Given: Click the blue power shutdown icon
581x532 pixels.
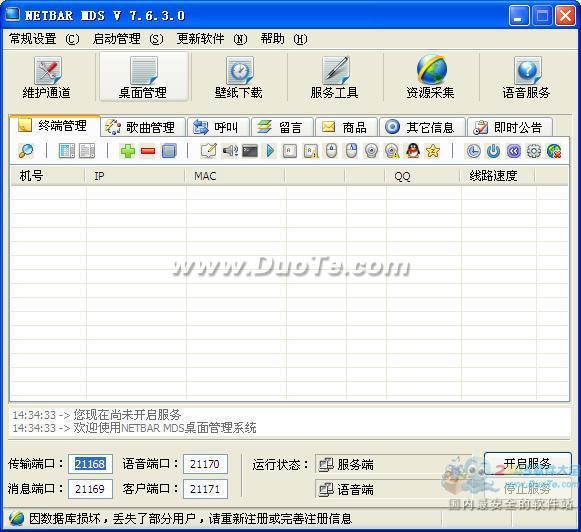Looking at the screenshot, I should pos(493,151).
